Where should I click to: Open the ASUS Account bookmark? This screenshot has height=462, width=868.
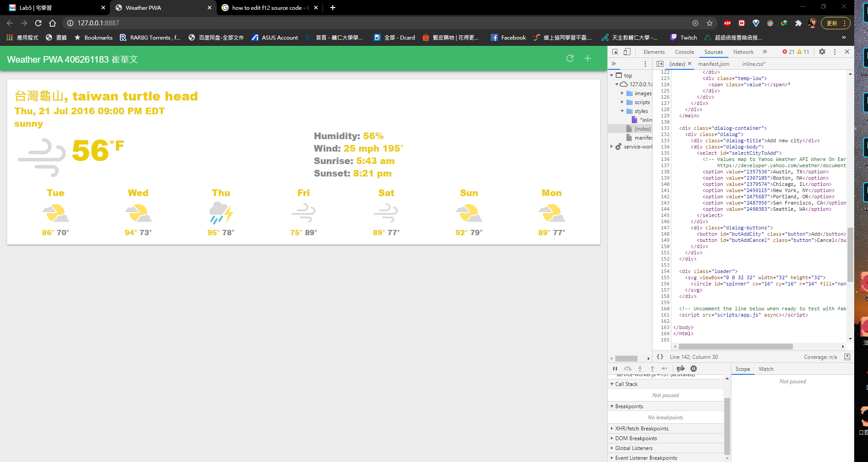point(275,37)
